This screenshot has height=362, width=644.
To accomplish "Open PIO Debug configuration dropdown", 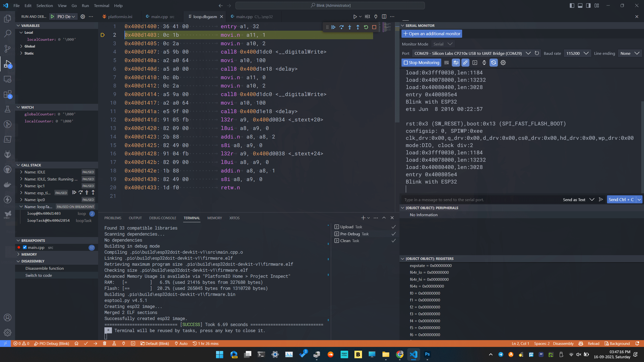I will tap(66, 17).
